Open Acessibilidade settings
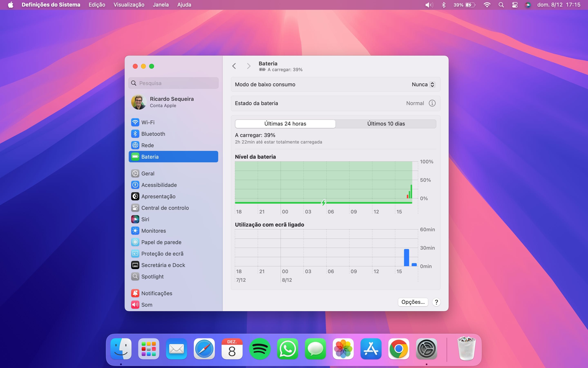588x368 pixels. (x=173, y=185)
